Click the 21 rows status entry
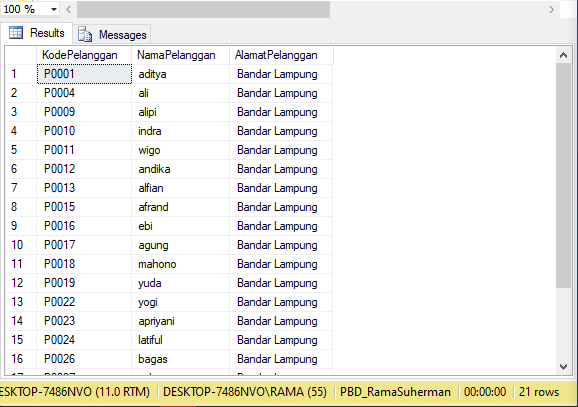Viewport: 578px width, 407px height. click(539, 392)
